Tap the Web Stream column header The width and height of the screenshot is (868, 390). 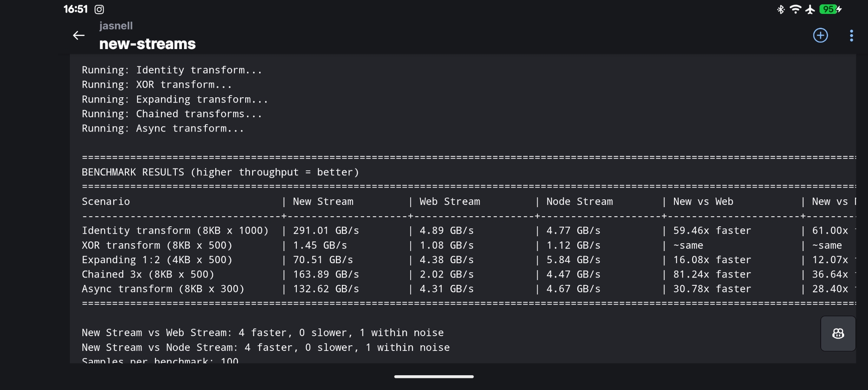[450, 202]
